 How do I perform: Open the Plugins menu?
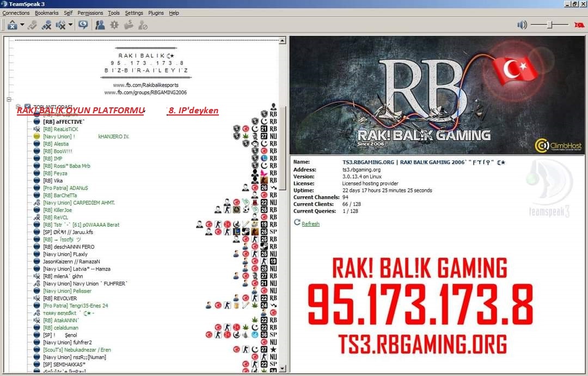(x=156, y=13)
